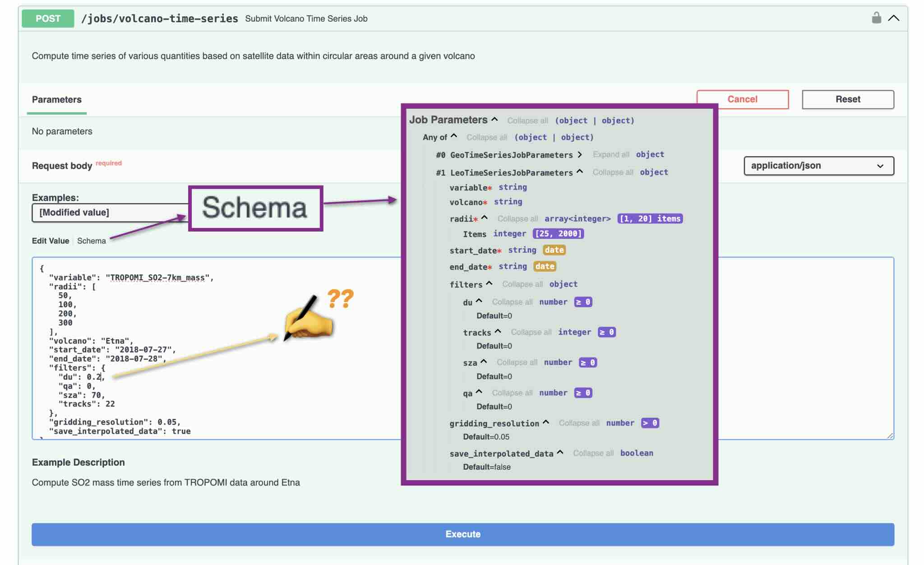Collapse the radii schema caret

click(485, 218)
